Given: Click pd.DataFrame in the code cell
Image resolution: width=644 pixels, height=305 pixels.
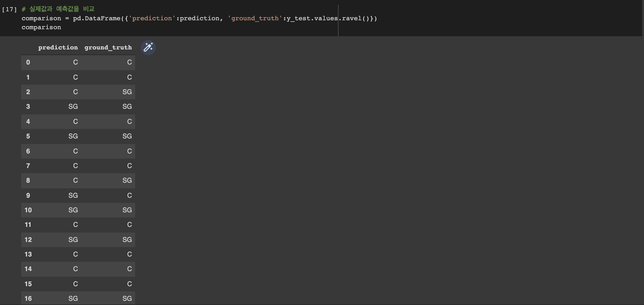Looking at the screenshot, I should pos(97,18).
